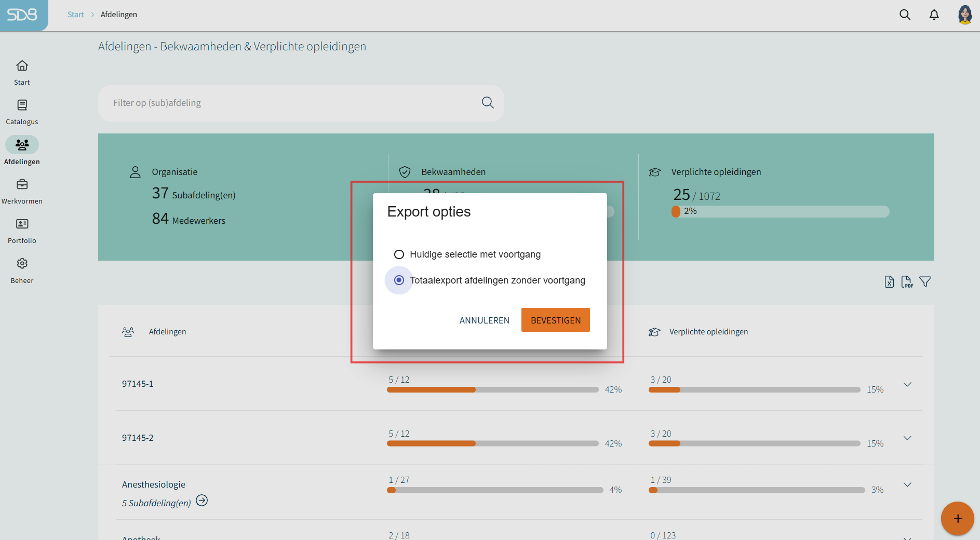Select Huidige selectie met voortgang option

399,254
